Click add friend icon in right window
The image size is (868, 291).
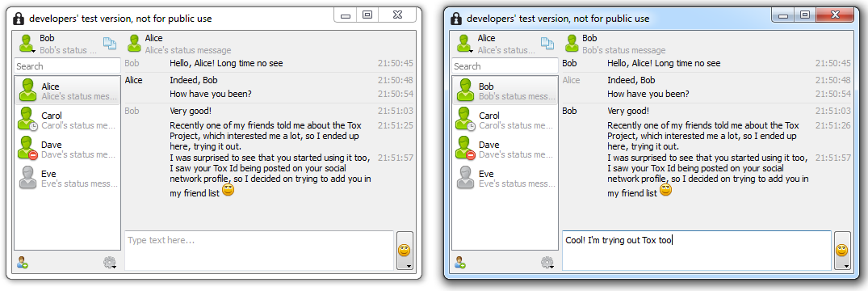tap(460, 263)
